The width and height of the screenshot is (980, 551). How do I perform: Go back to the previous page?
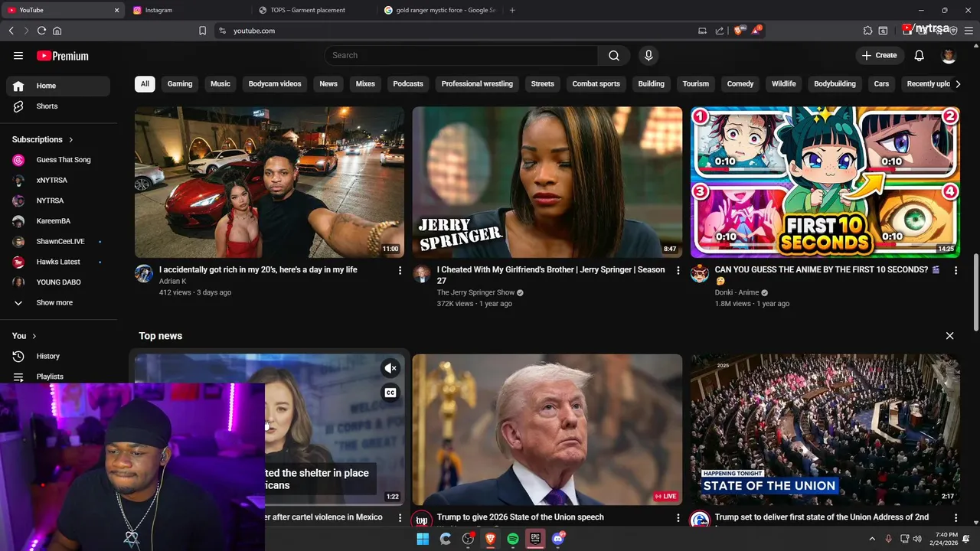click(x=11, y=31)
